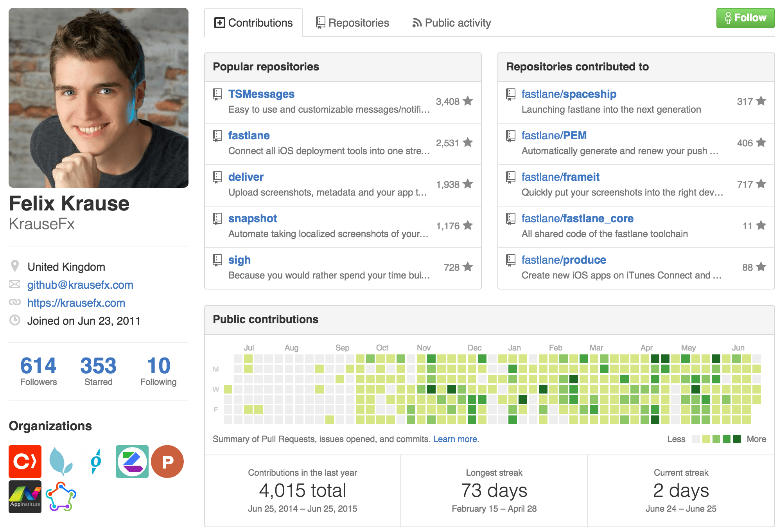Open the sigh repository link

[x=239, y=260]
